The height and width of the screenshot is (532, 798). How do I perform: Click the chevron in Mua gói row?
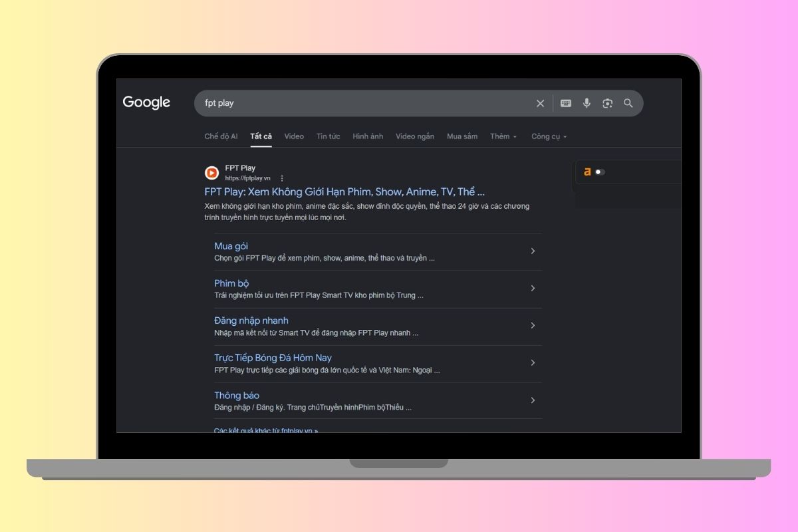[x=533, y=251]
